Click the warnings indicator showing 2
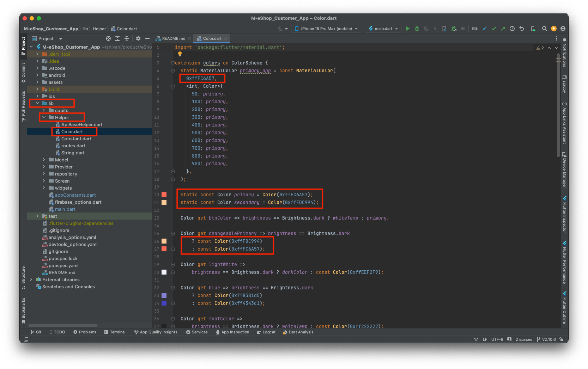The image size is (588, 369). [540, 48]
